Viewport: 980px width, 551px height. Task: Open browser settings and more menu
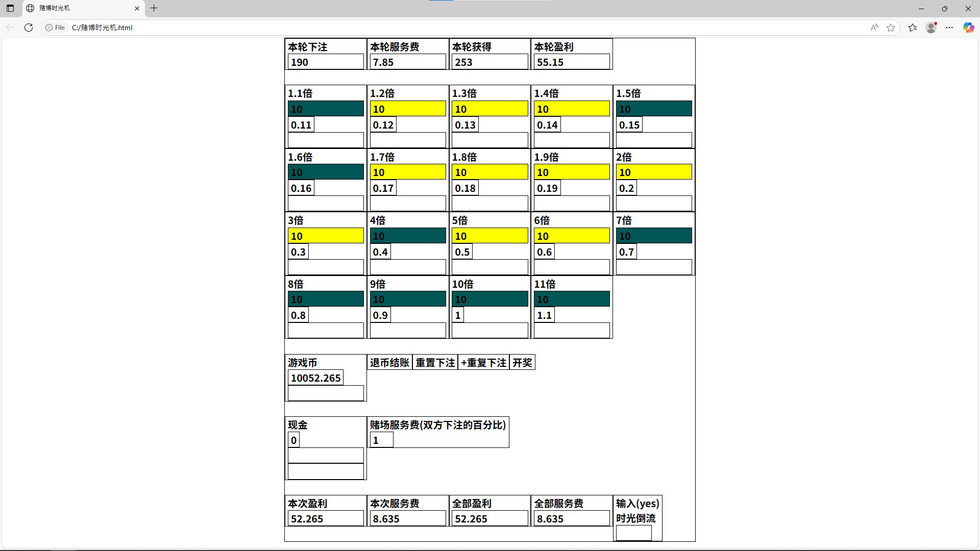(x=949, y=28)
